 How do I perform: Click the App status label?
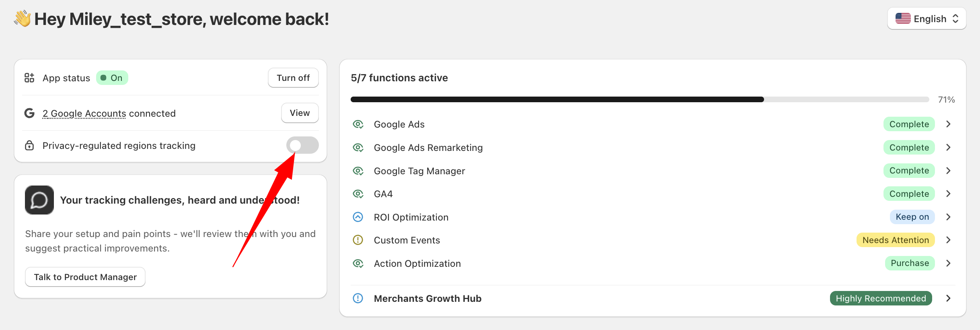tap(66, 78)
